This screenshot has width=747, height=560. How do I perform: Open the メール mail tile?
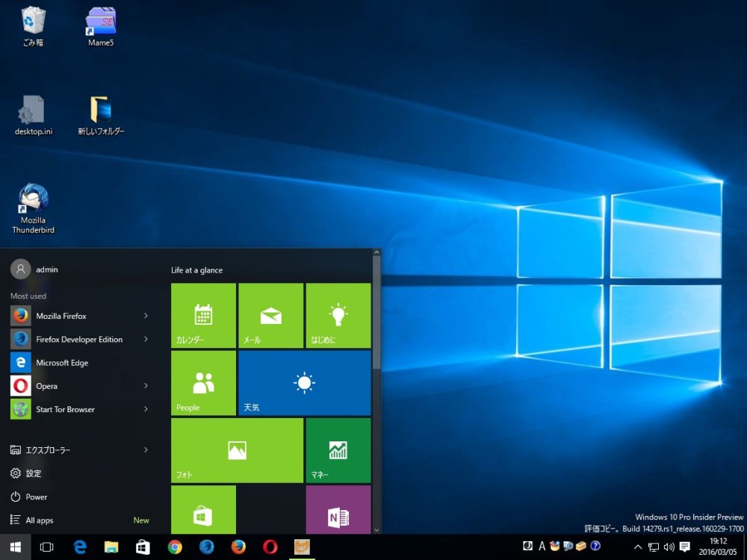click(270, 316)
